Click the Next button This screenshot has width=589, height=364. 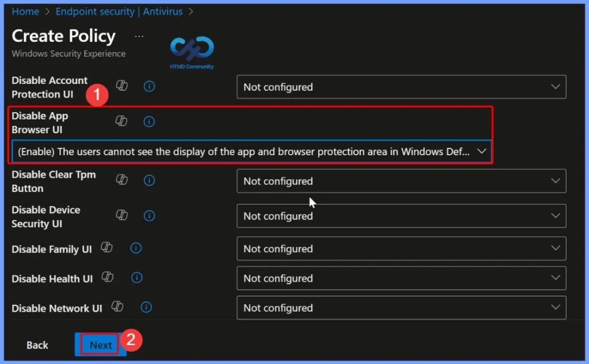[100, 344]
